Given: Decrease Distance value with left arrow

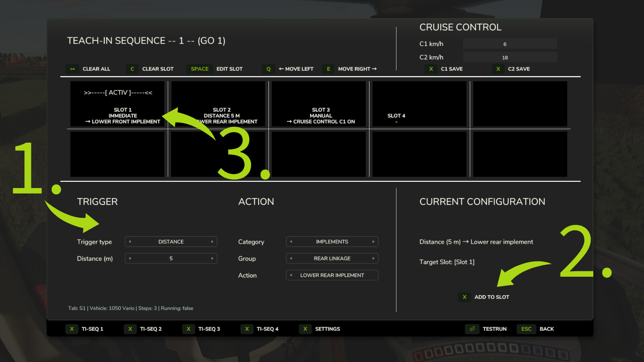Looking at the screenshot, I should tap(130, 259).
